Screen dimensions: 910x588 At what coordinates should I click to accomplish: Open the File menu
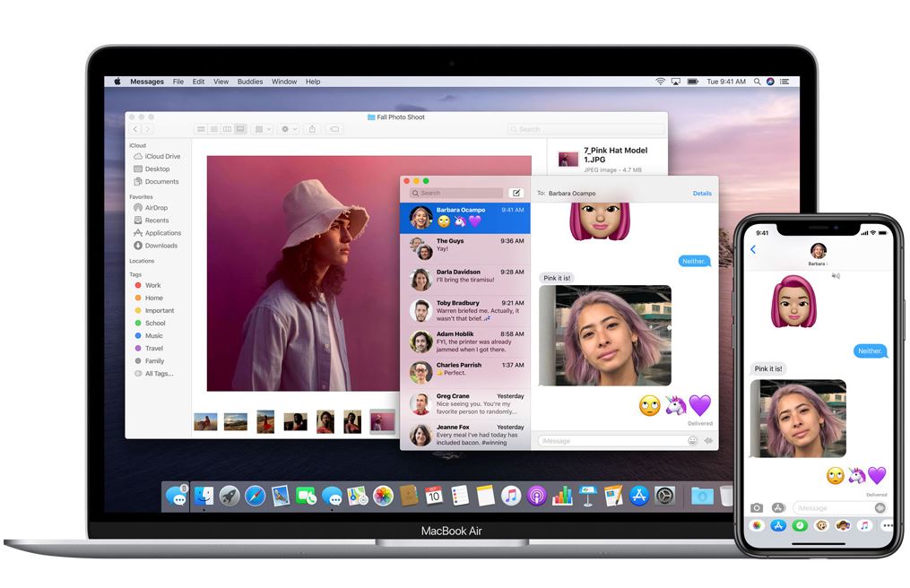point(178,82)
